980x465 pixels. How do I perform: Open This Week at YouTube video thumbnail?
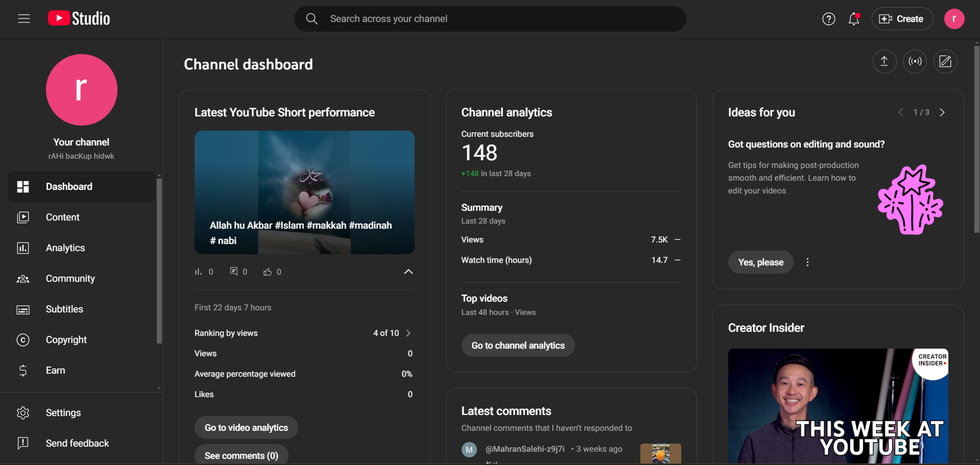tap(838, 406)
